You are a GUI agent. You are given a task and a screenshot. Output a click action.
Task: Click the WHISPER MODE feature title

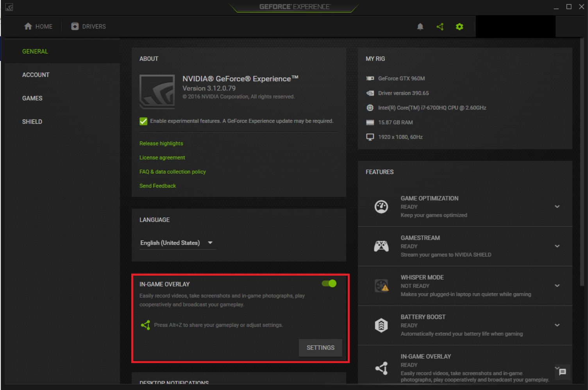(422, 278)
